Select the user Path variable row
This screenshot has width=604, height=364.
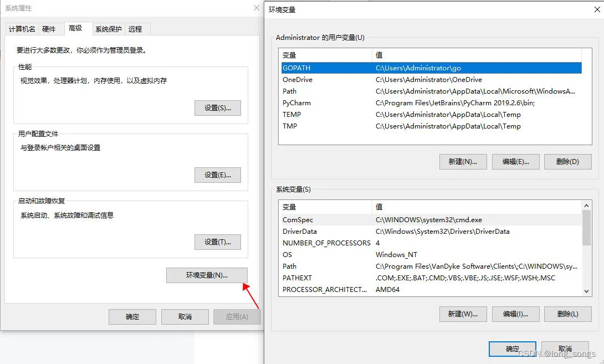(432, 91)
